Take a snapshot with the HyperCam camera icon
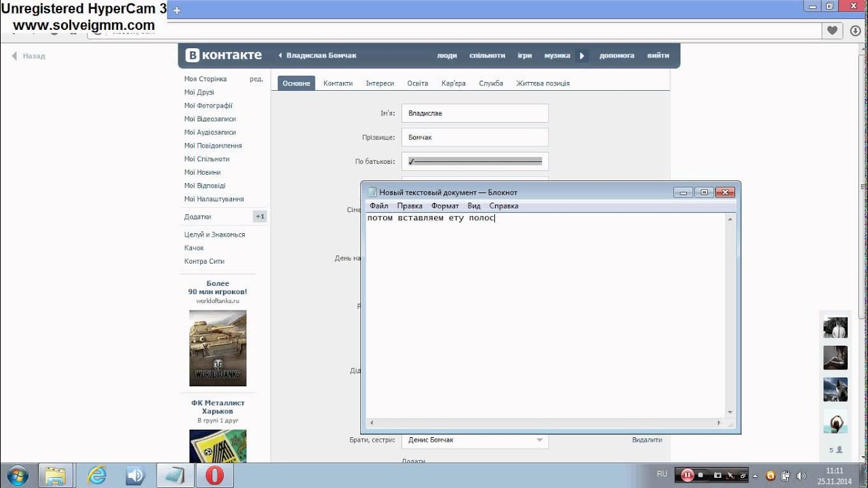The height and width of the screenshot is (488, 868). pyautogui.click(x=718, y=475)
